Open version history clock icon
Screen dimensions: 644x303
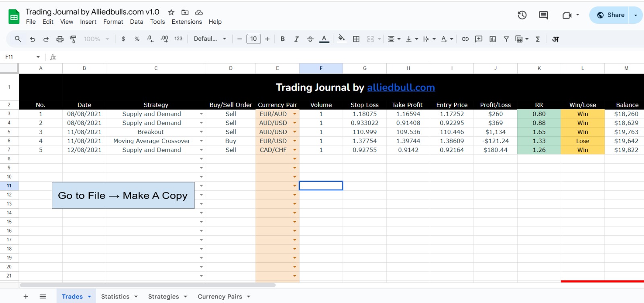coord(522,15)
